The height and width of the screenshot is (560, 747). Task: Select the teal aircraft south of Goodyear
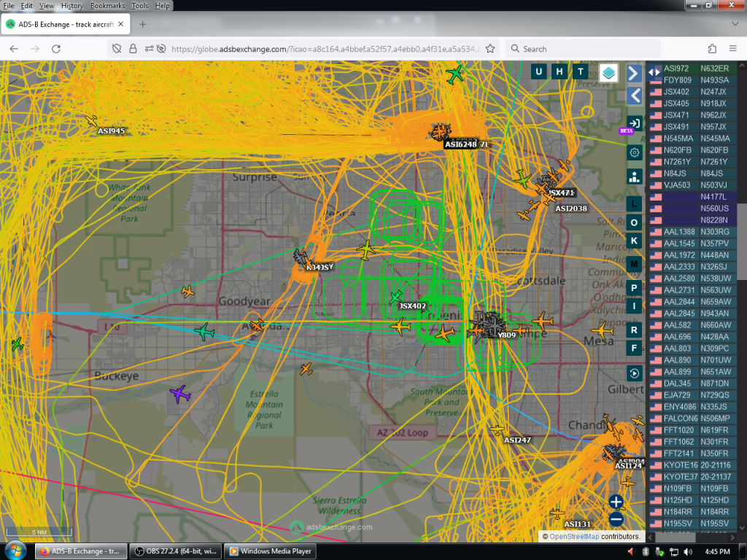204,332
